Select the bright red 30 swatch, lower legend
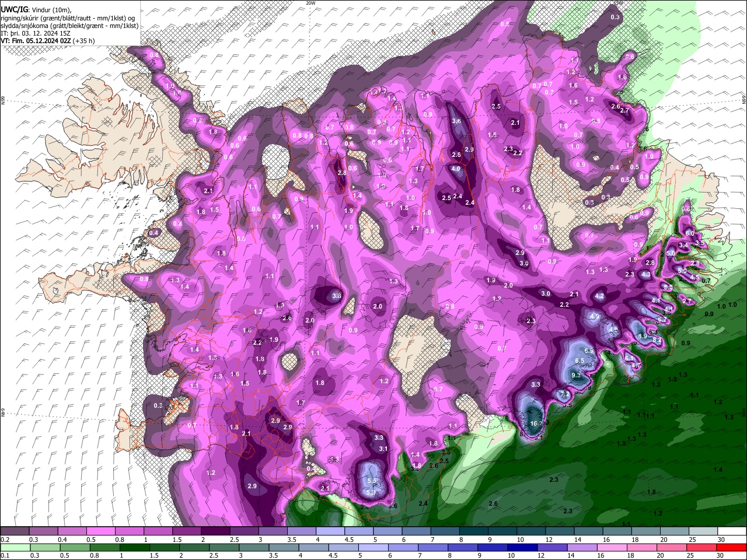Image resolution: width=747 pixels, height=560 pixels. (731, 547)
